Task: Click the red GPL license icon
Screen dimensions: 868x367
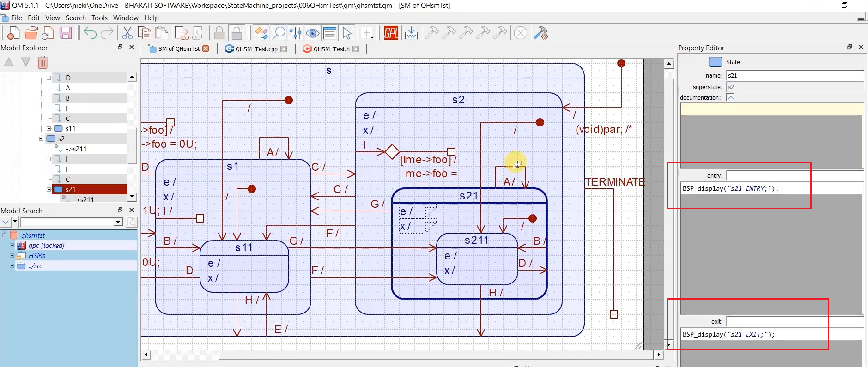Action: click(x=391, y=33)
